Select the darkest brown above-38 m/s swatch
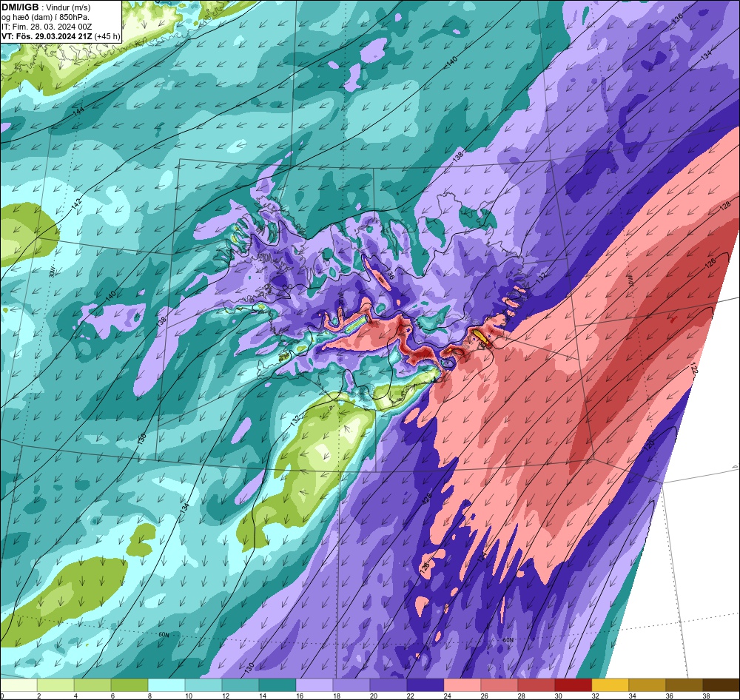 pyautogui.click(x=721, y=685)
